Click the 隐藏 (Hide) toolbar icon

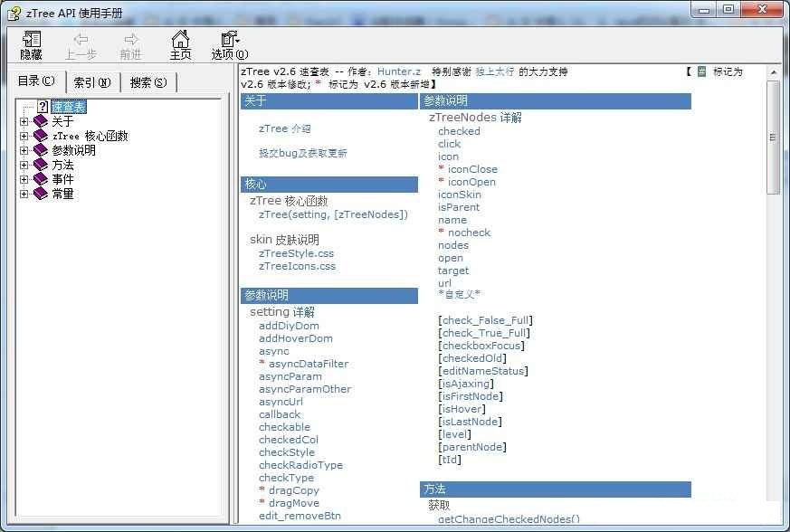tap(30, 43)
